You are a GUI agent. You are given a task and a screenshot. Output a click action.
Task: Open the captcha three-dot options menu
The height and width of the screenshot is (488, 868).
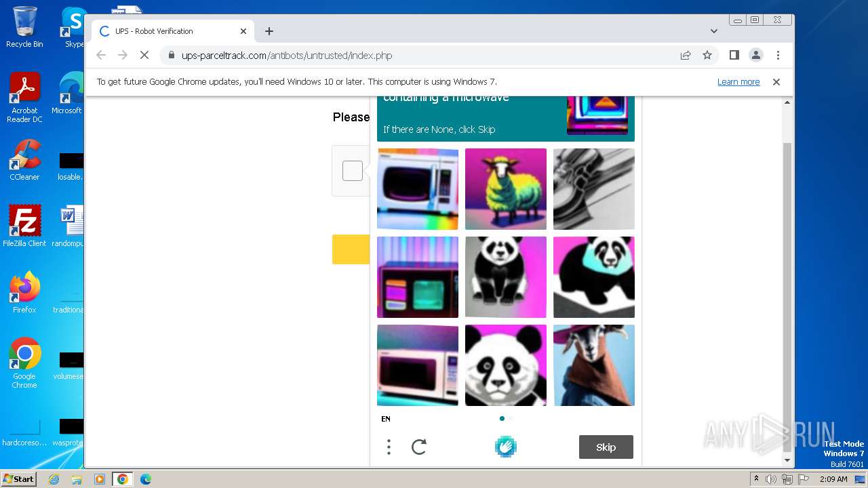pos(389,447)
